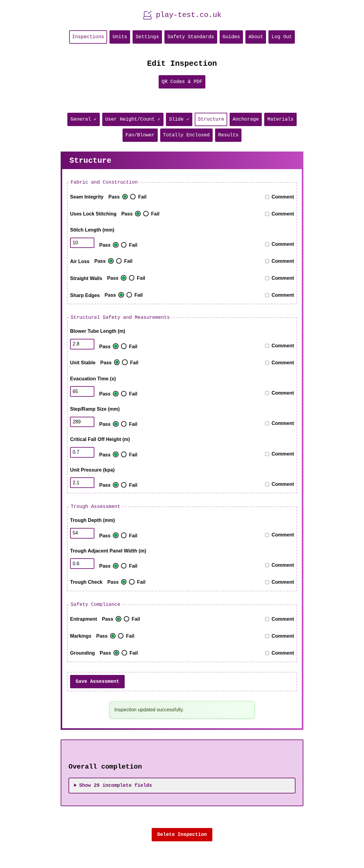The width and height of the screenshot is (364, 868).
Task: Navigate to the Units page
Action: pyautogui.click(x=120, y=37)
